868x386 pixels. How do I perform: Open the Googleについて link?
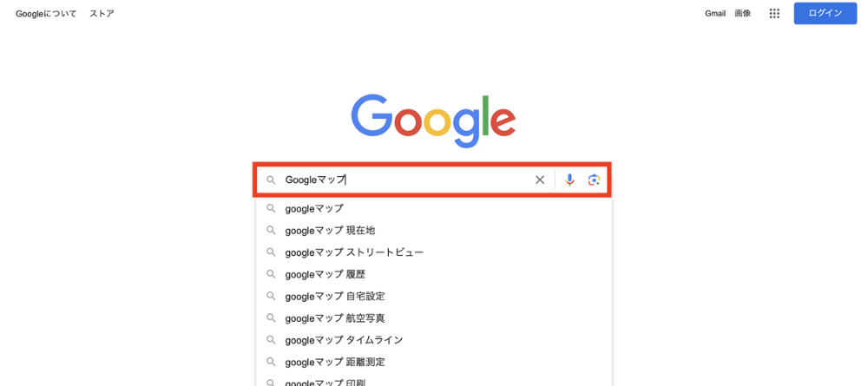(x=46, y=14)
